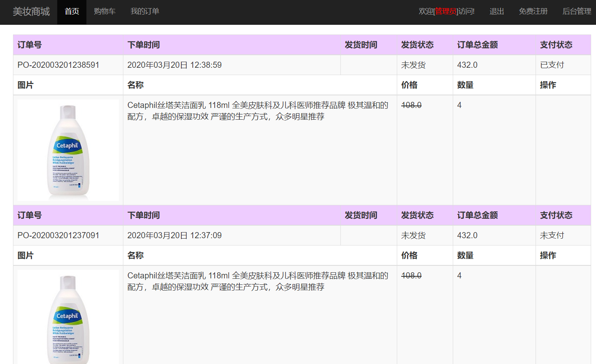This screenshot has width=596, height=364.
Task: Click 未发货 status of order PO-202003201238591
Action: [x=413, y=65]
